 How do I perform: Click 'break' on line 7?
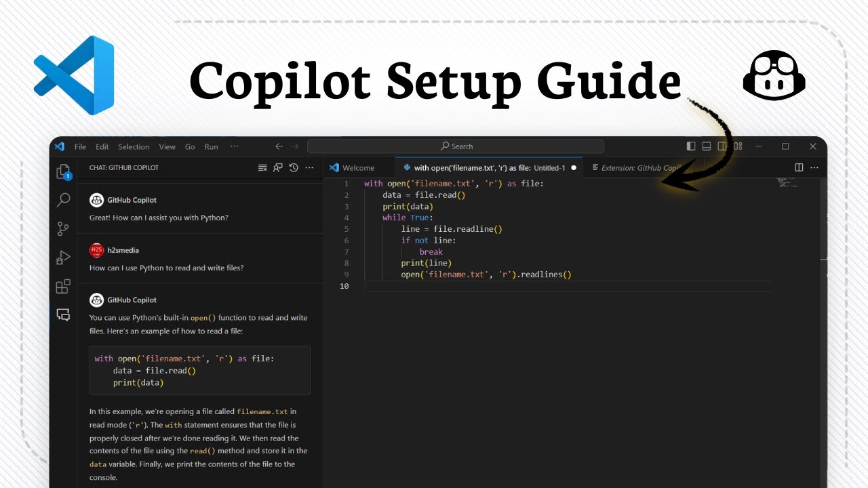pos(431,251)
